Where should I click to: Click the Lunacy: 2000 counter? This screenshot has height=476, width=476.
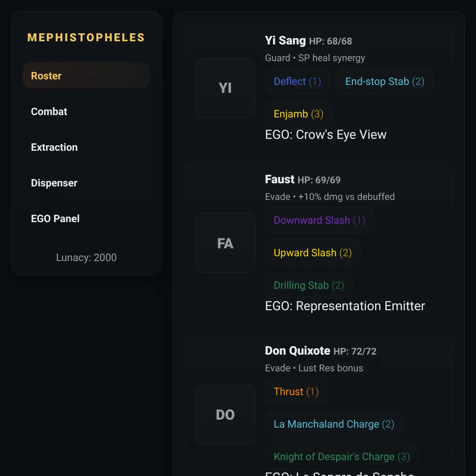coord(86,257)
